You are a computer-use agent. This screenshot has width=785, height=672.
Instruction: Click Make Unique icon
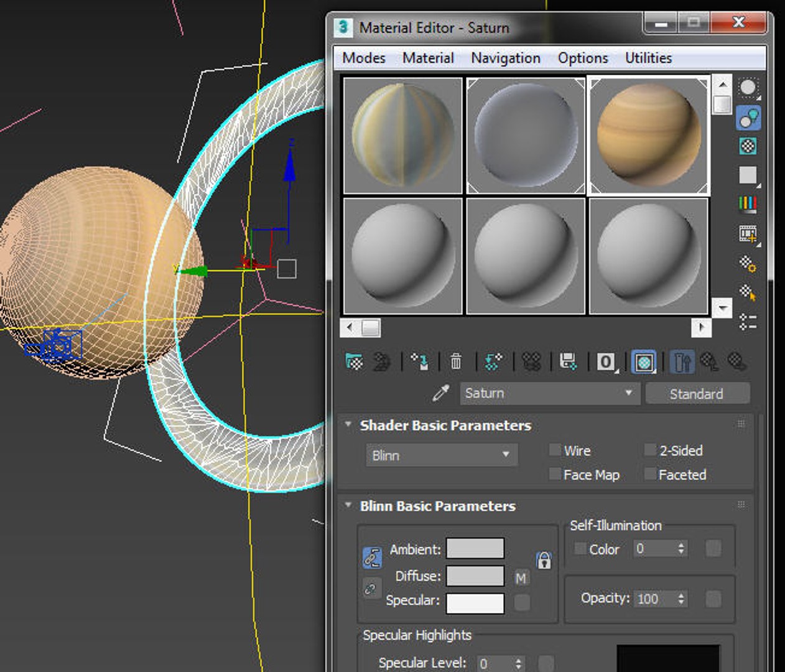531,362
